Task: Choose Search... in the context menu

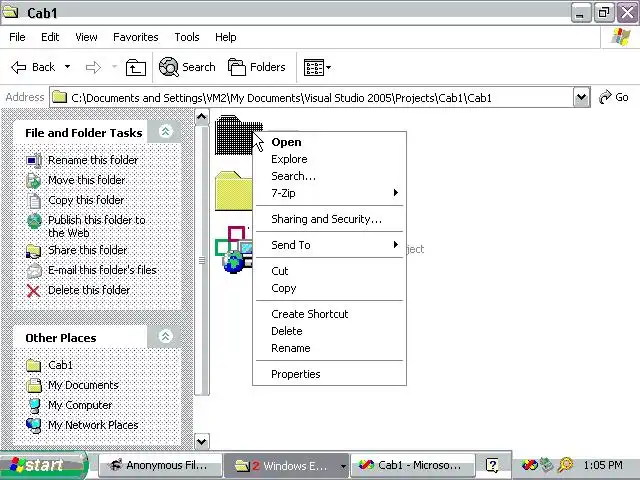Action: point(329,176)
